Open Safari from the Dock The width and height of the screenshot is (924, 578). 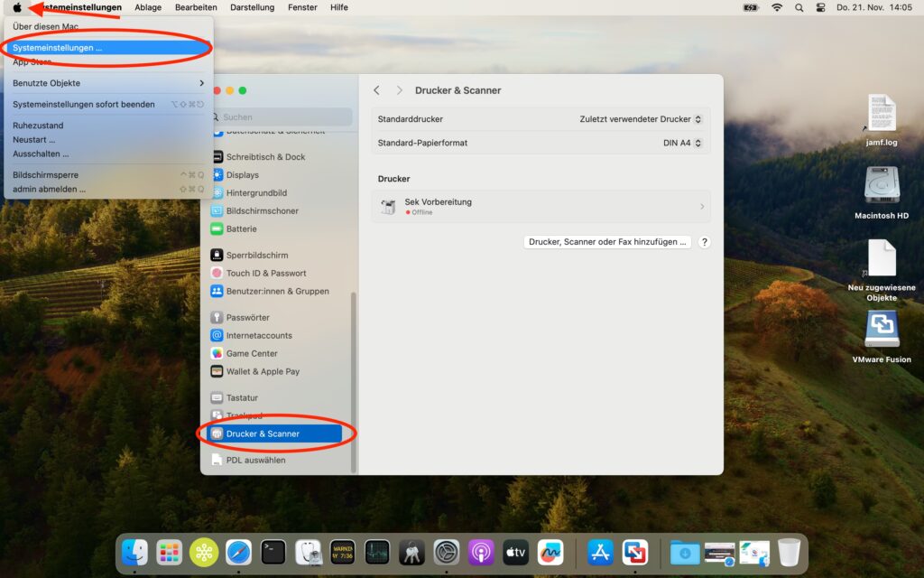(238, 552)
